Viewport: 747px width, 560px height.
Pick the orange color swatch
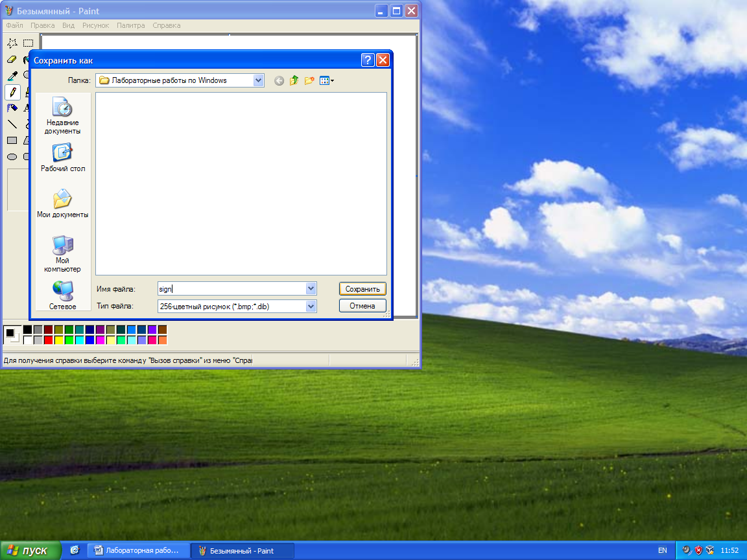click(x=163, y=340)
